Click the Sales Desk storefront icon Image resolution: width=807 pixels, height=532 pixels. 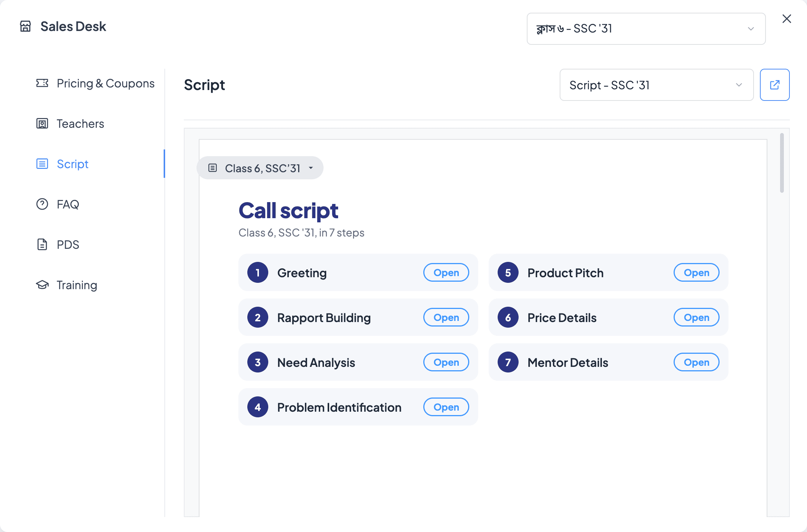(25, 27)
